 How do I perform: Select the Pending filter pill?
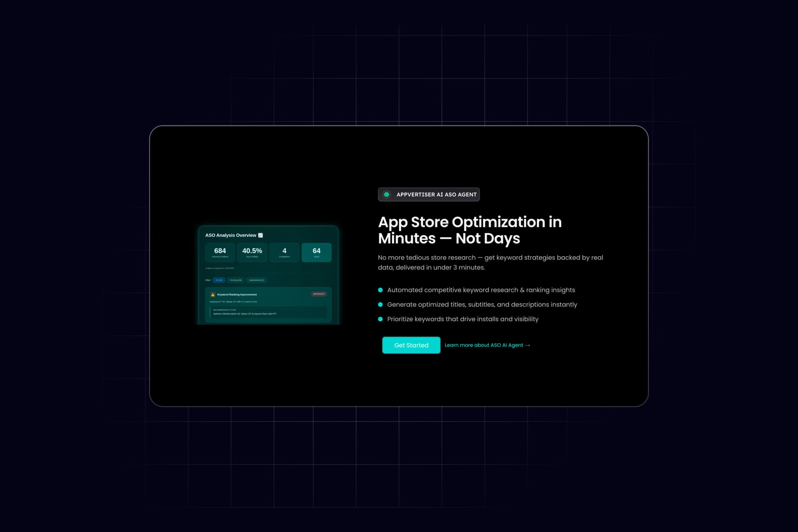[236, 280]
